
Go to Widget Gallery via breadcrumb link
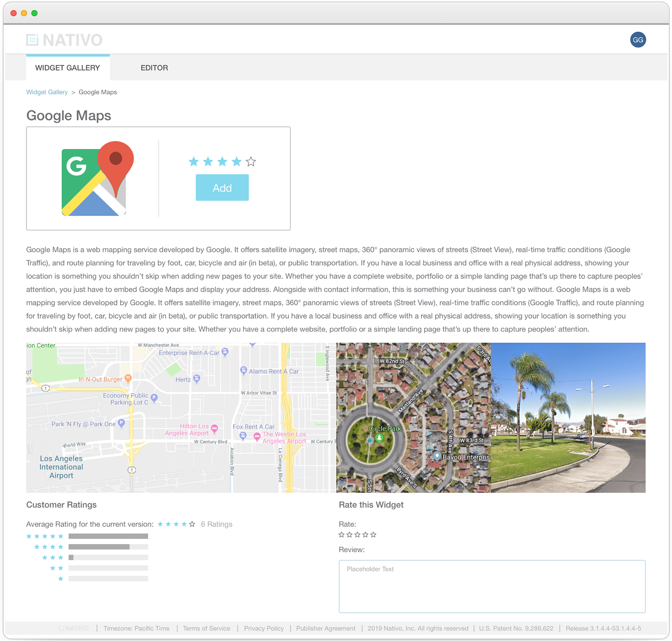[47, 92]
